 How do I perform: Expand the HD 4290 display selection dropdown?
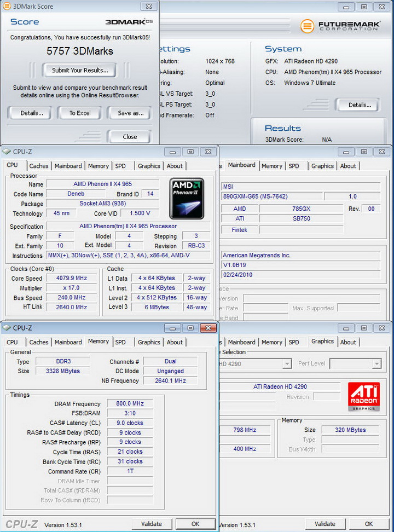click(x=287, y=364)
